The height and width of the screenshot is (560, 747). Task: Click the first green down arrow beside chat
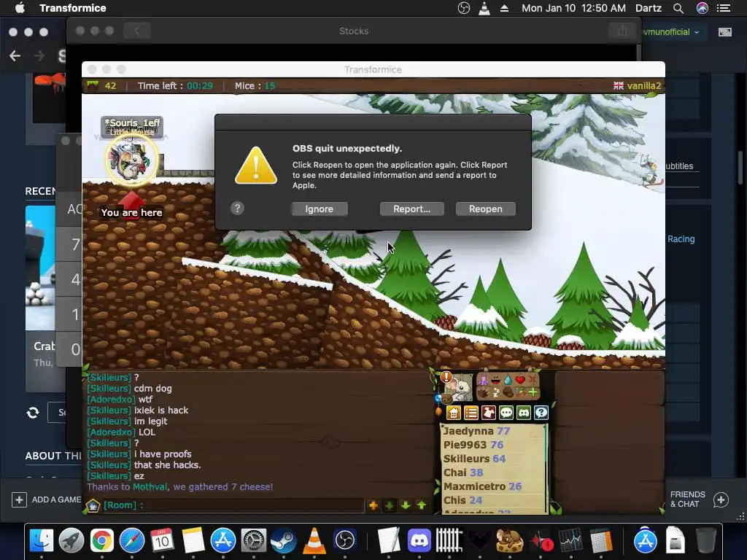390,505
